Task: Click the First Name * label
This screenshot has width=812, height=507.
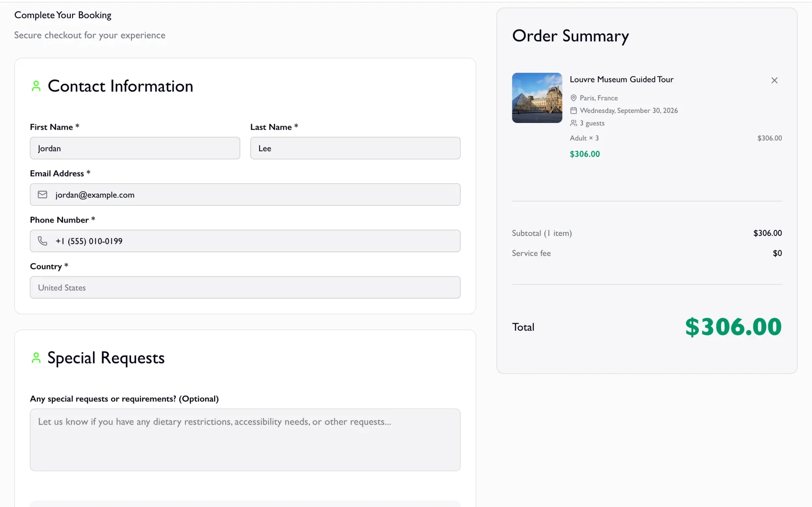Action: (x=54, y=127)
